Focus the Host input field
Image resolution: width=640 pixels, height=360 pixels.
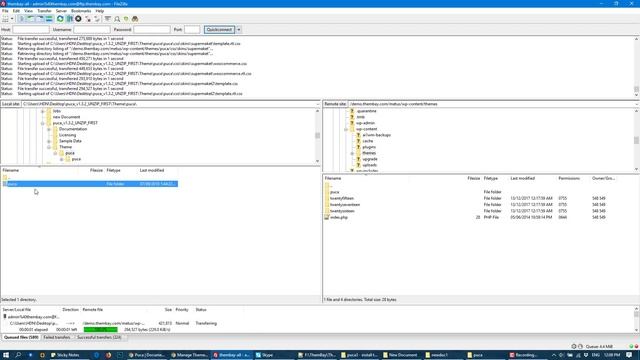click(31, 29)
